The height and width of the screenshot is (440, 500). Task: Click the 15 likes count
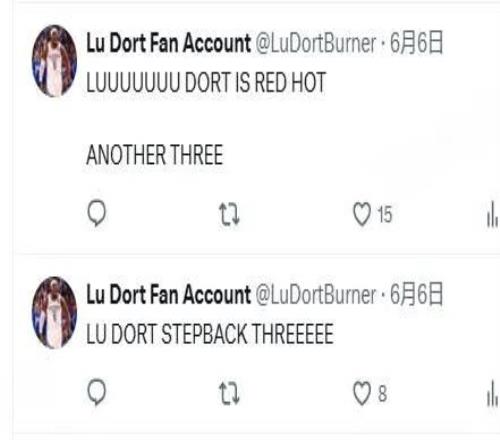tap(385, 214)
